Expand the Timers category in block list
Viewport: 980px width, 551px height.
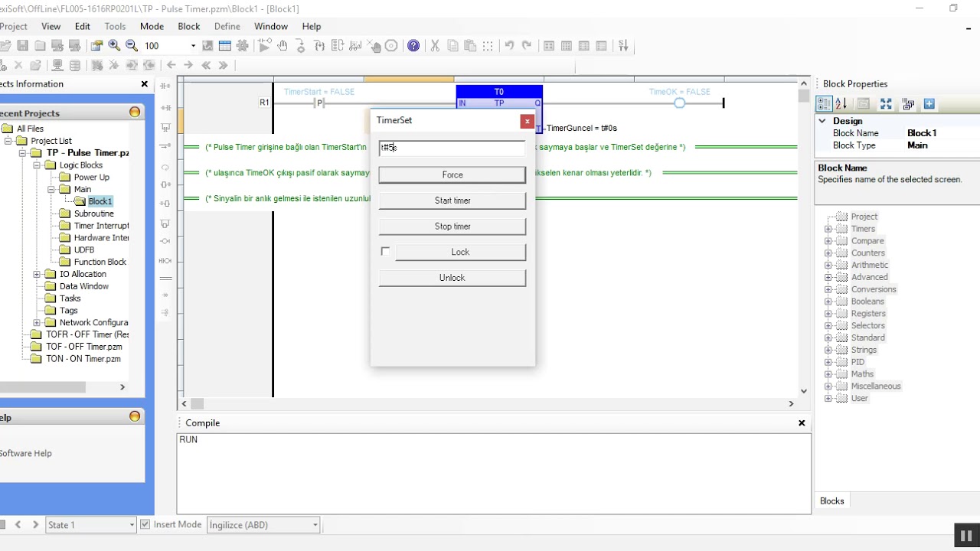[828, 229]
